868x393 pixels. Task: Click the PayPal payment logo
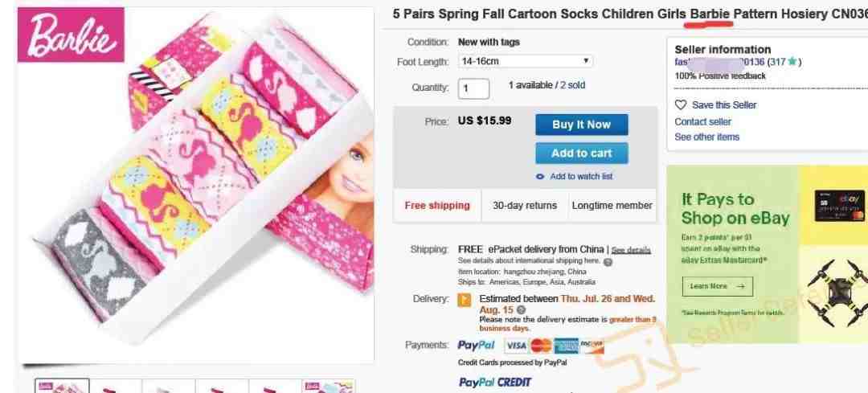(x=476, y=346)
